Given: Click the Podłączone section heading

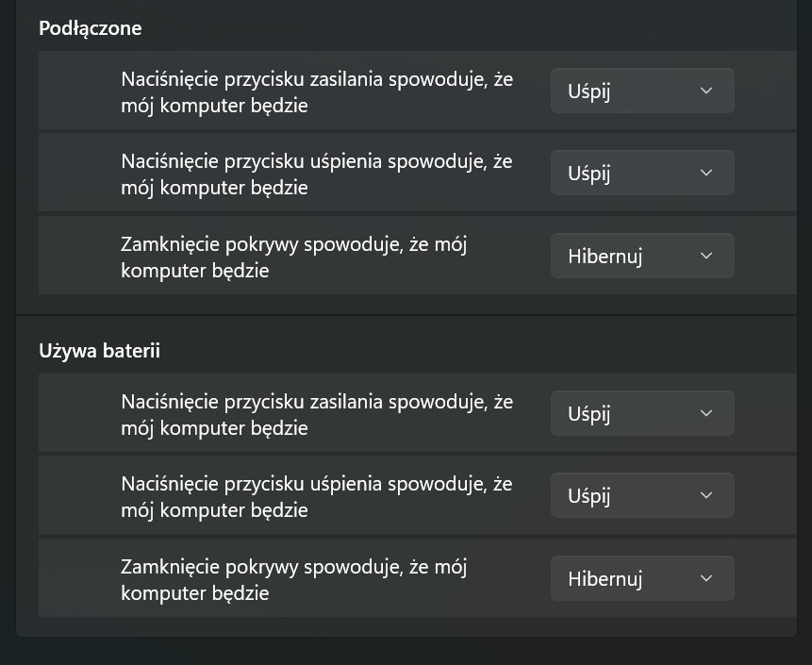Looking at the screenshot, I should (x=91, y=28).
